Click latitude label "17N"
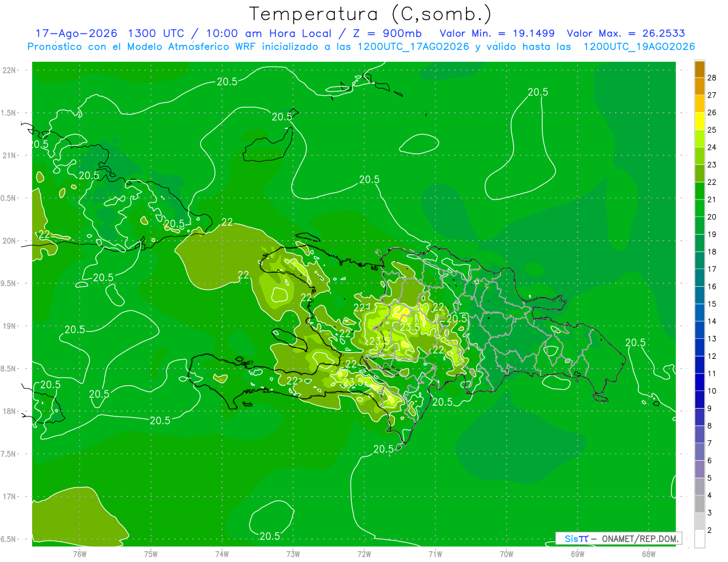This screenshot has height=562, width=728. click(x=10, y=497)
